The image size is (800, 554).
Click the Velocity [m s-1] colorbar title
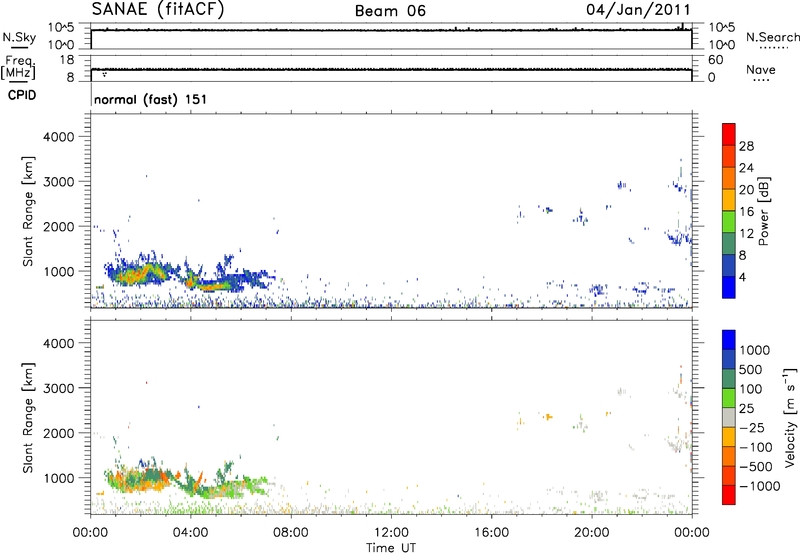pos(790,417)
